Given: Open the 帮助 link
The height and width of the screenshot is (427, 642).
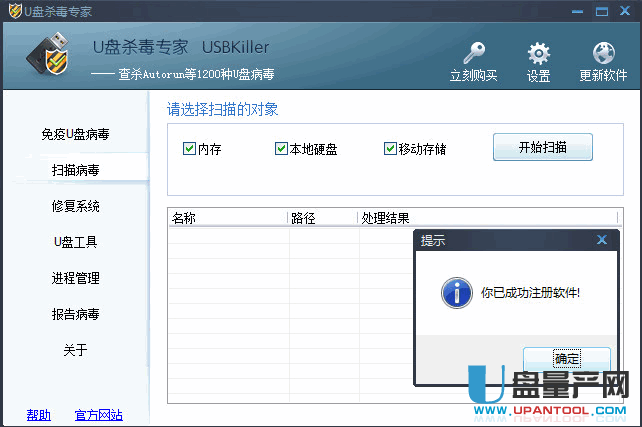Looking at the screenshot, I should click(39, 415).
